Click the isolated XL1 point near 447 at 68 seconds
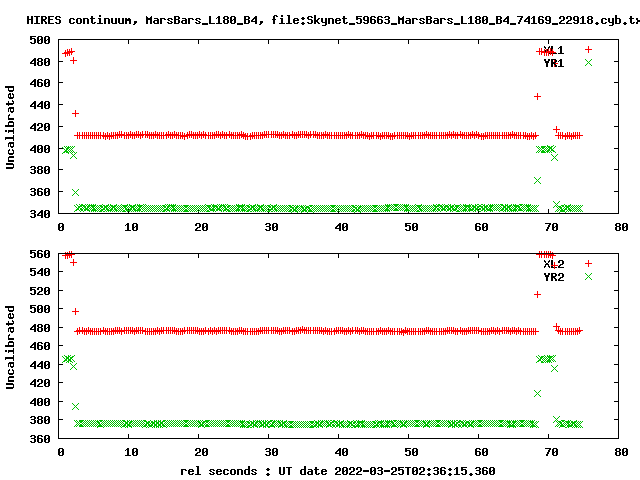Viewport: 640px width, 480px height. [x=537, y=97]
